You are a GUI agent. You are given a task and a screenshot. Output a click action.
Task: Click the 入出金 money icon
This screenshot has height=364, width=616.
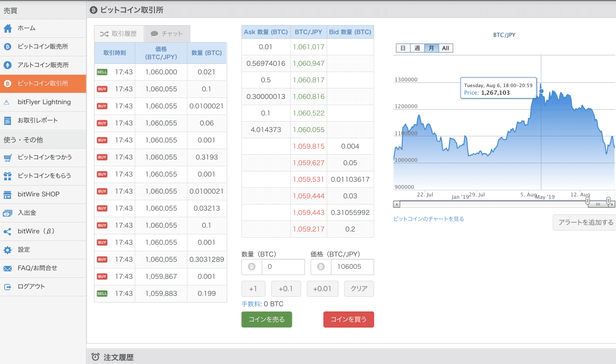pyautogui.click(x=7, y=213)
